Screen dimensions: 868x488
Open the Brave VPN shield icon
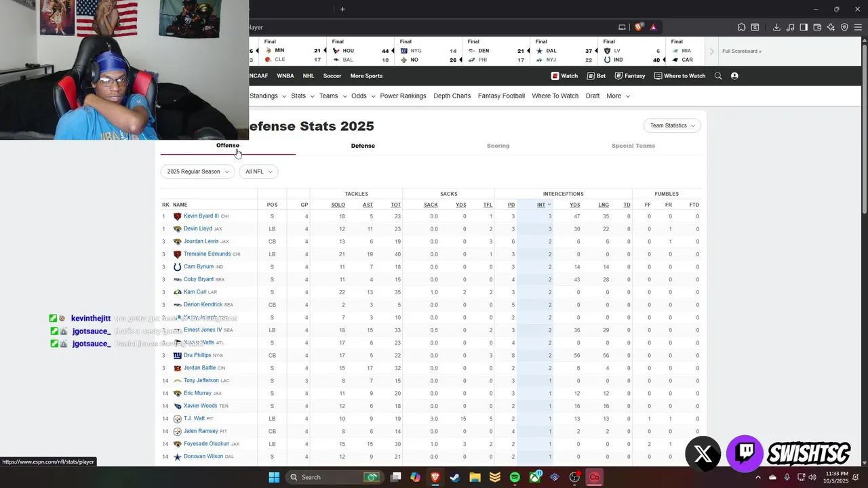pos(844,27)
